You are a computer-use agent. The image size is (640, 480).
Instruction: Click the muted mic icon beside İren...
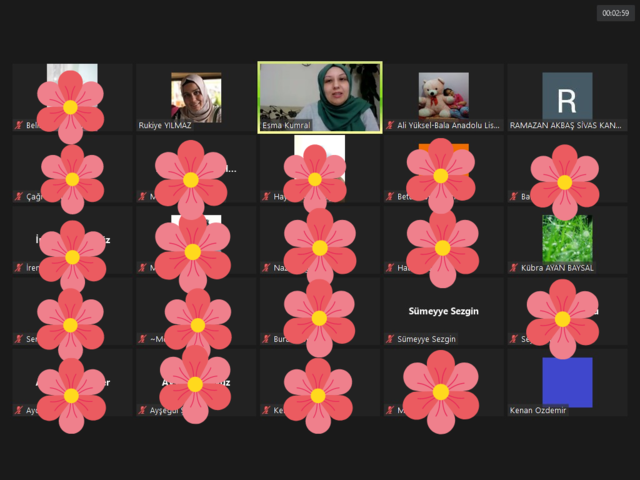pos(18,268)
